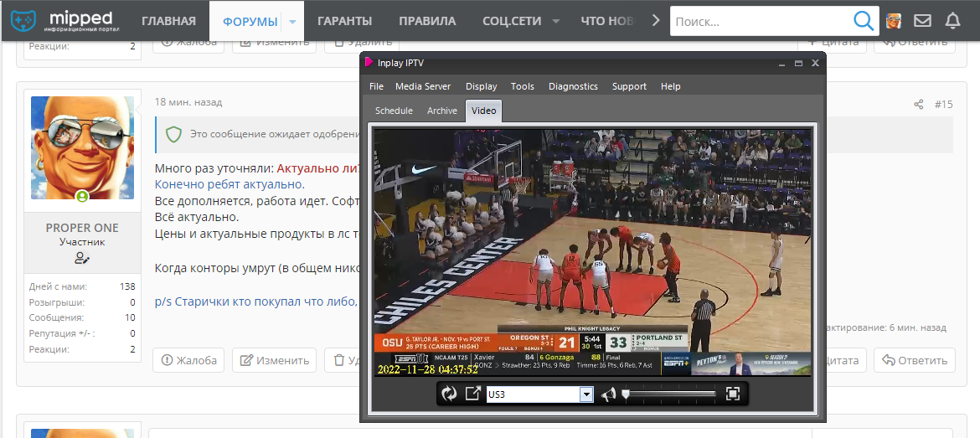Switch to the Archive tab
The height and width of the screenshot is (438, 980).
[x=442, y=111]
